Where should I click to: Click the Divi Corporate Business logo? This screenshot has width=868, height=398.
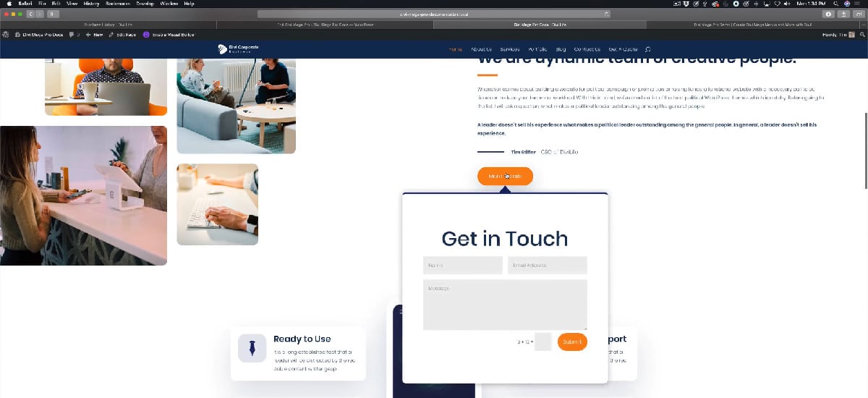tap(238, 49)
